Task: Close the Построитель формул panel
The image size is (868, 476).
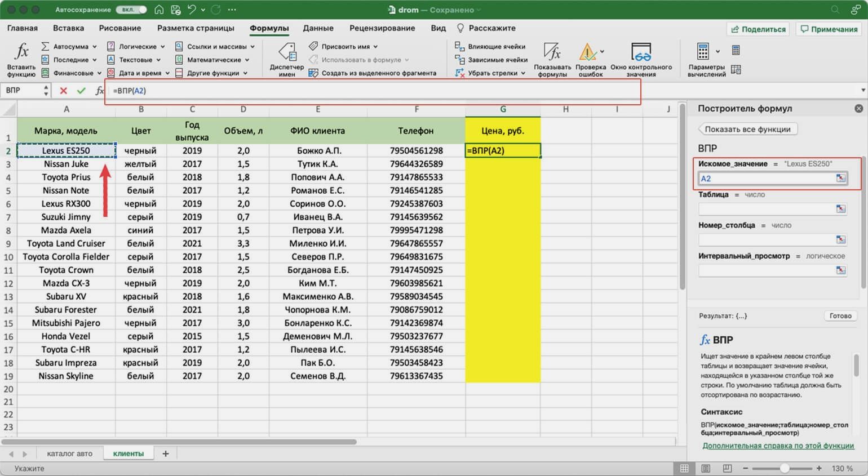Action: [858, 108]
